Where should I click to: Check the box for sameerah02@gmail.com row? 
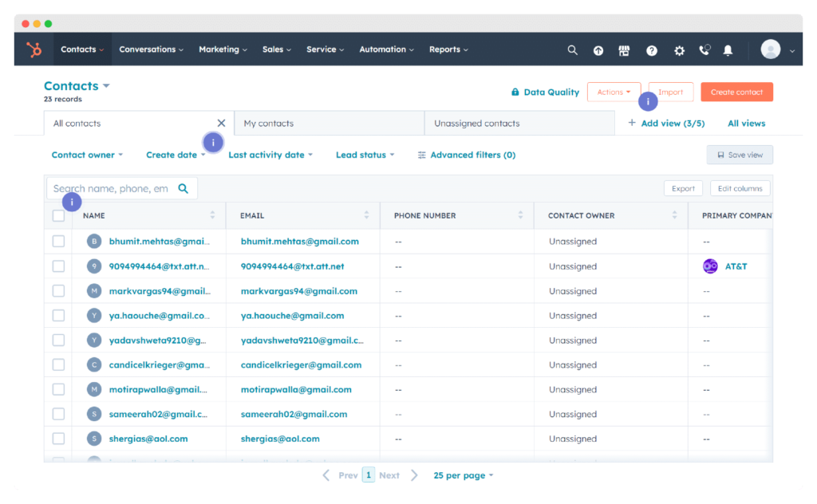tap(58, 414)
